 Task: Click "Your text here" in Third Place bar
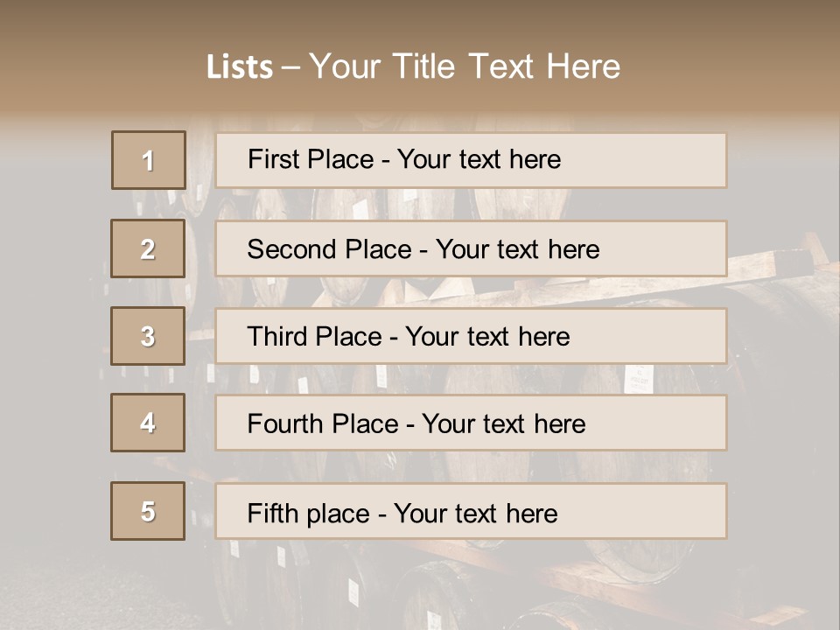click(487, 337)
